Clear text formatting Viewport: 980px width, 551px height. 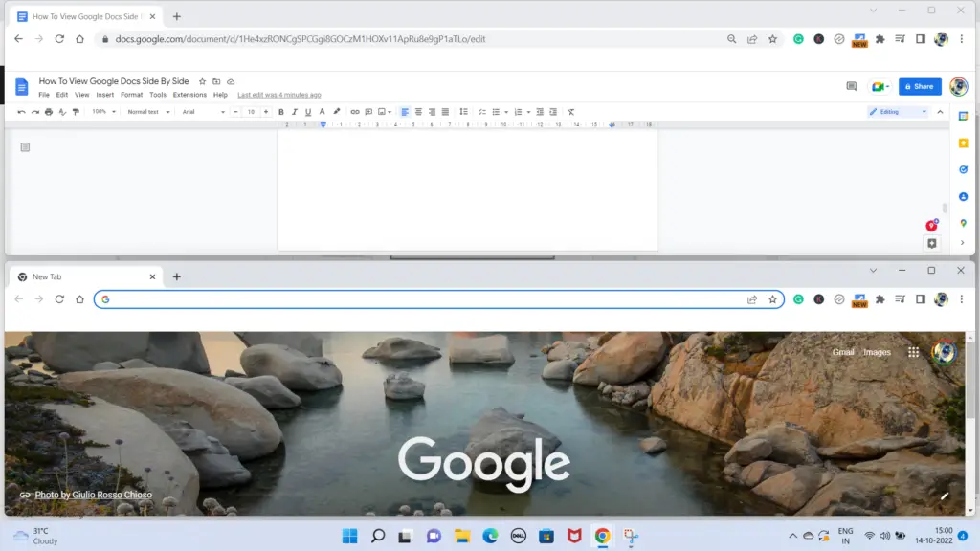pyautogui.click(x=571, y=112)
